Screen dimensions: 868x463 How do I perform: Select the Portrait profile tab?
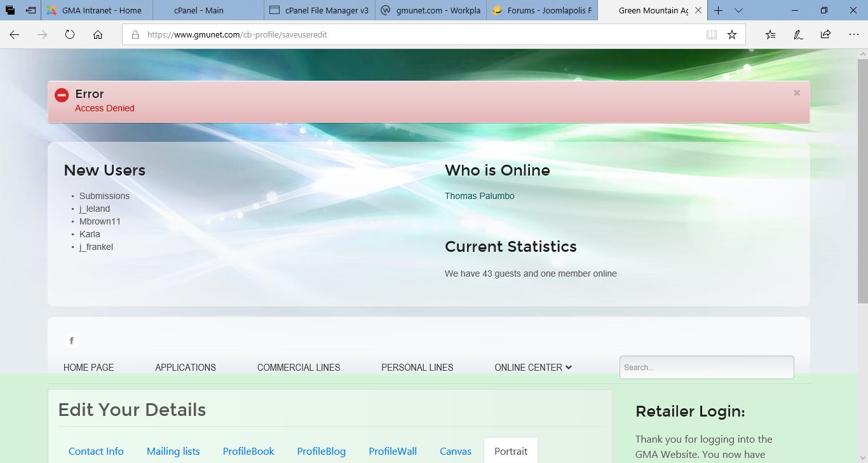[x=511, y=451]
